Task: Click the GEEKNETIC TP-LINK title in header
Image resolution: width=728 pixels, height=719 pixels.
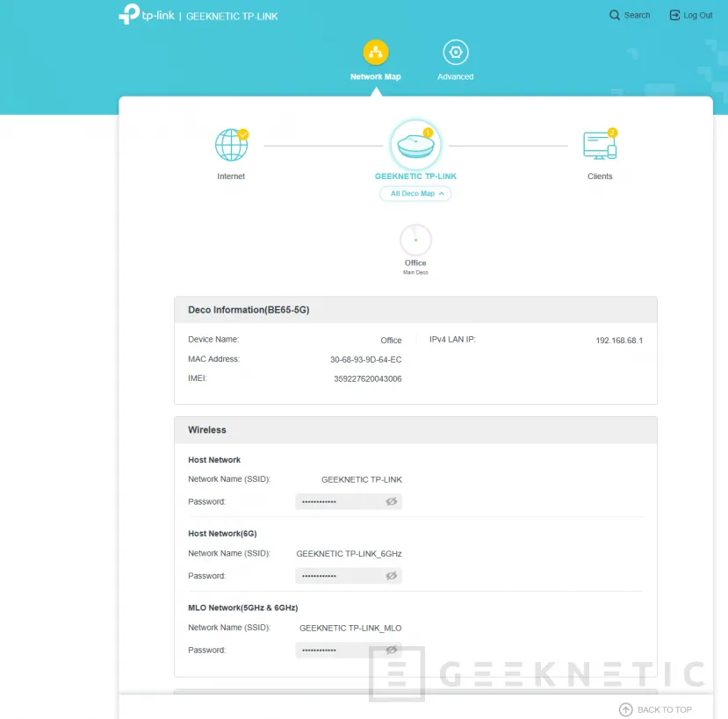Action: pos(232,17)
